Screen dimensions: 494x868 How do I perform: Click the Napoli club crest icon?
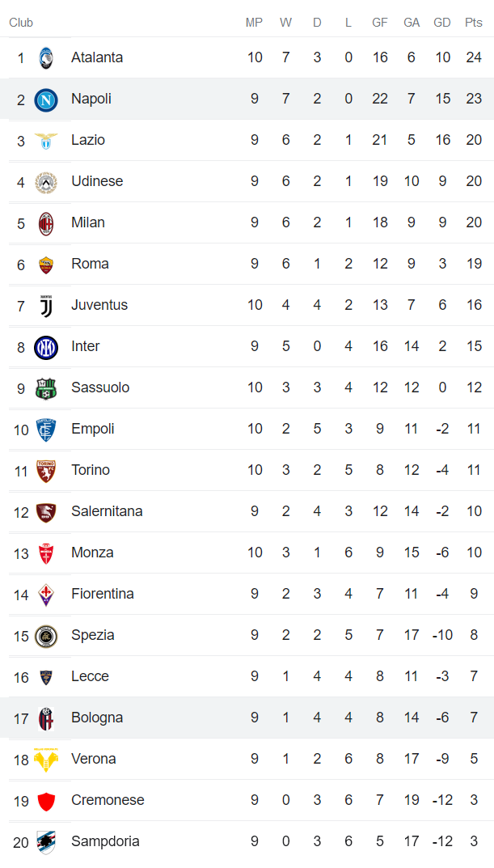pos(46,100)
